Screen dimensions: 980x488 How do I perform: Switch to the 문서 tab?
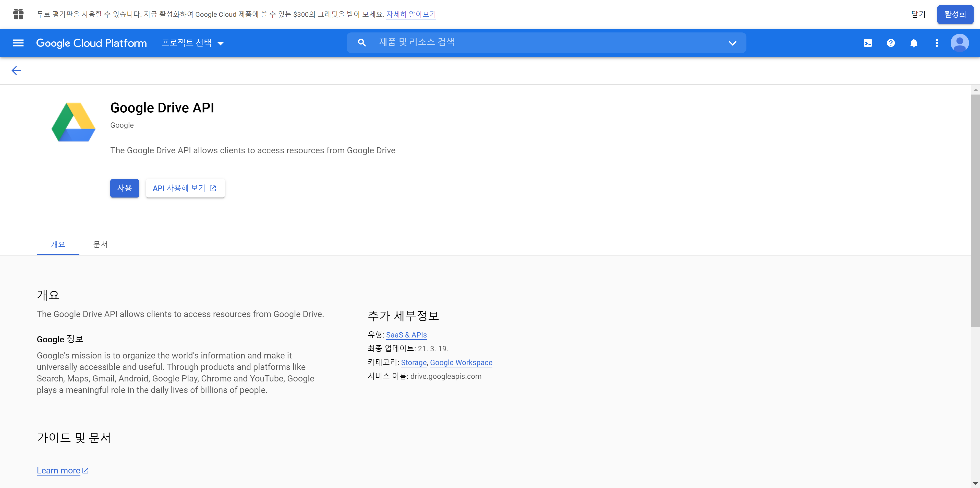[x=100, y=244]
